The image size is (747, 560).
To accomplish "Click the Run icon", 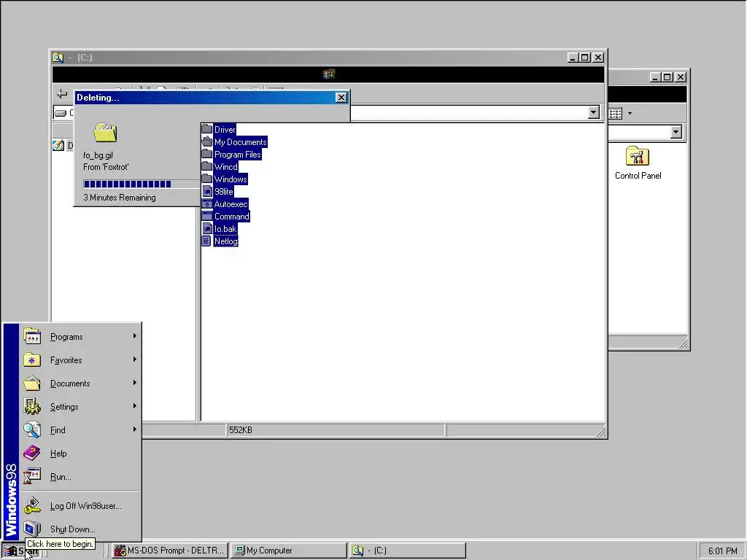I will pos(32,476).
